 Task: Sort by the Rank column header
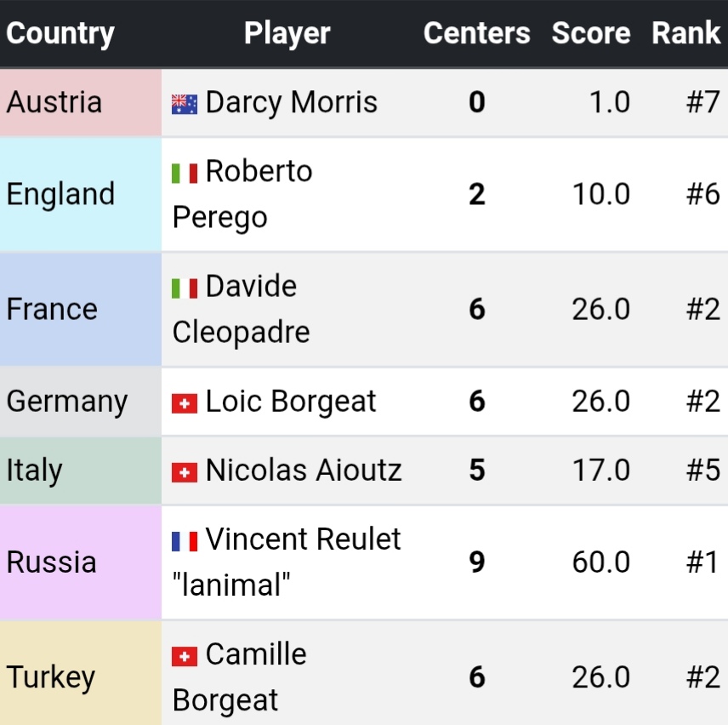[x=685, y=33]
